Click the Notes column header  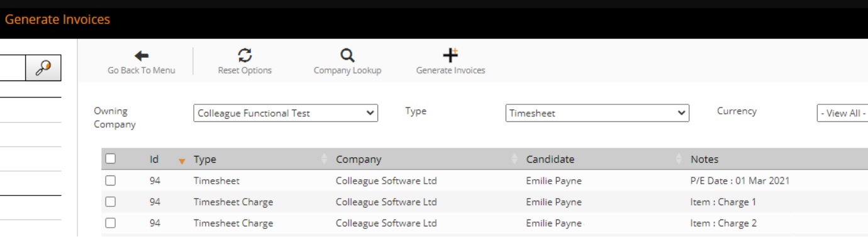704,159
